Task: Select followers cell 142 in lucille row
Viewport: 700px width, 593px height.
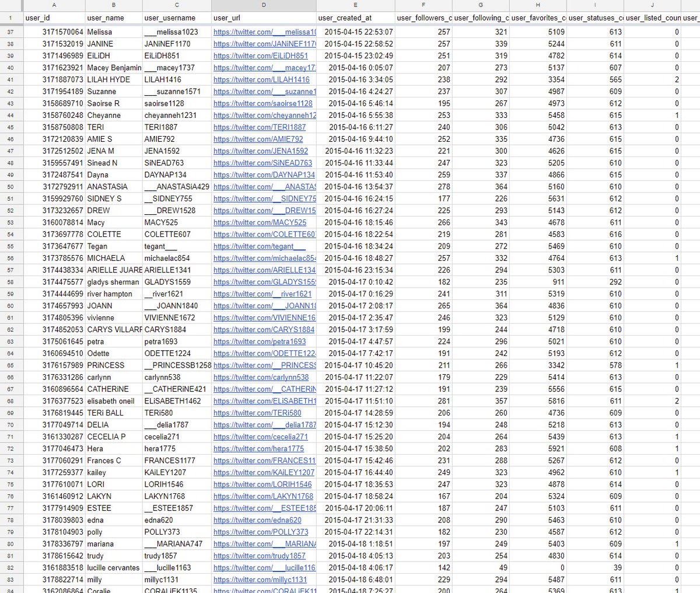Action: point(423,568)
